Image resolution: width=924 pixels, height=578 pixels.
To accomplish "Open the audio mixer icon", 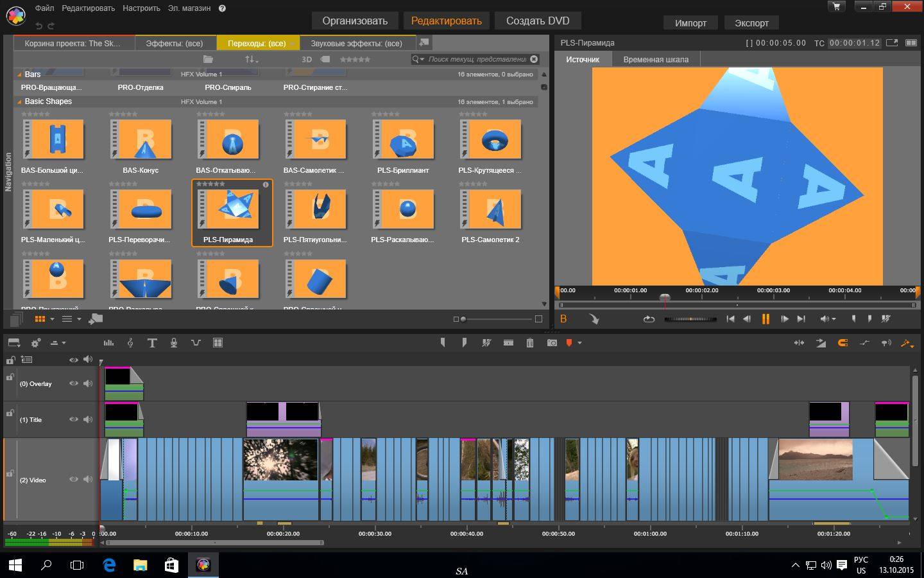I will tap(108, 343).
